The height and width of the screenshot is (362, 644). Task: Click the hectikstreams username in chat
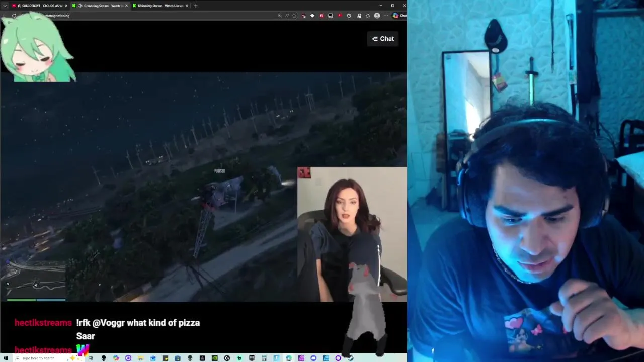43,323
